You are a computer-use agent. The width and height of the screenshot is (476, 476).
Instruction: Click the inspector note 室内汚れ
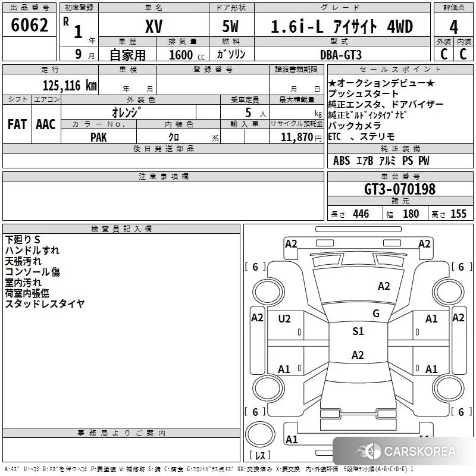23,282
